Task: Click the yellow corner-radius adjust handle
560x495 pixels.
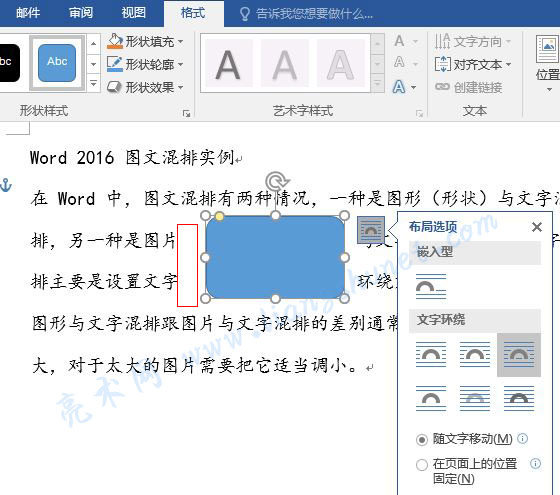Action: pos(220,216)
